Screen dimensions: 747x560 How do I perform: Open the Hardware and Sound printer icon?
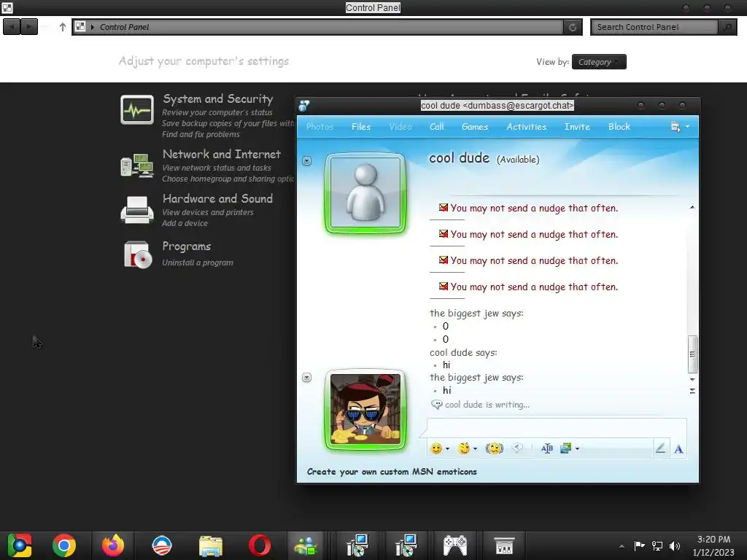pyautogui.click(x=136, y=209)
